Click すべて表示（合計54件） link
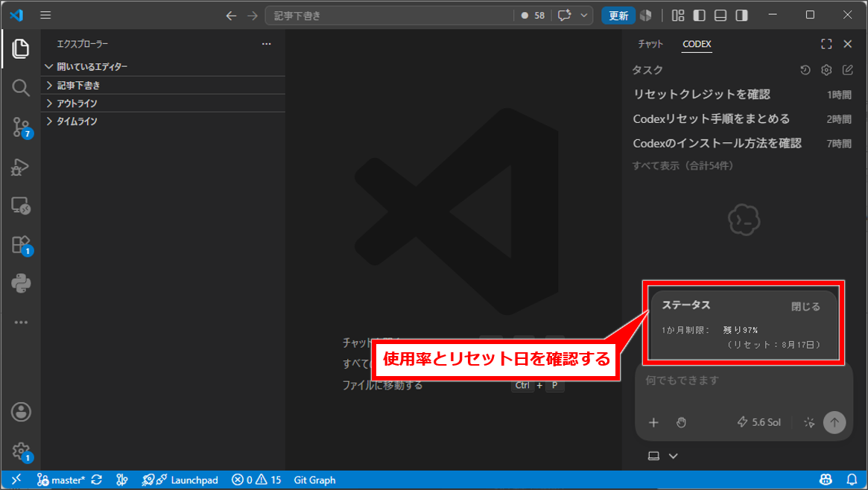The height and width of the screenshot is (490, 868). pyautogui.click(x=682, y=166)
